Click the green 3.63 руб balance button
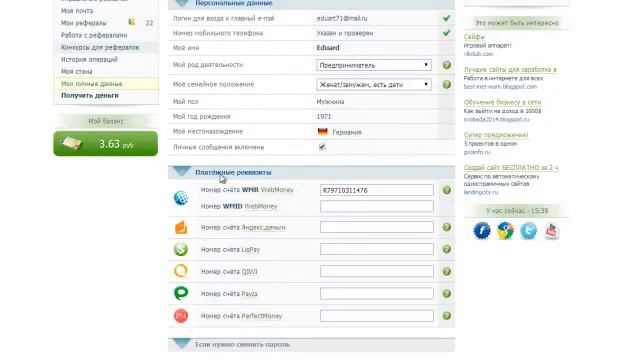The height and width of the screenshot is (360, 640). (105, 143)
